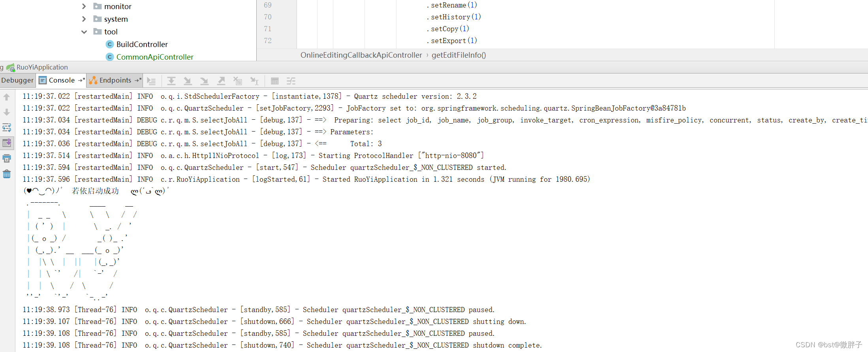Open BuildController in the project tree
The width and height of the screenshot is (868, 352).
point(142,44)
